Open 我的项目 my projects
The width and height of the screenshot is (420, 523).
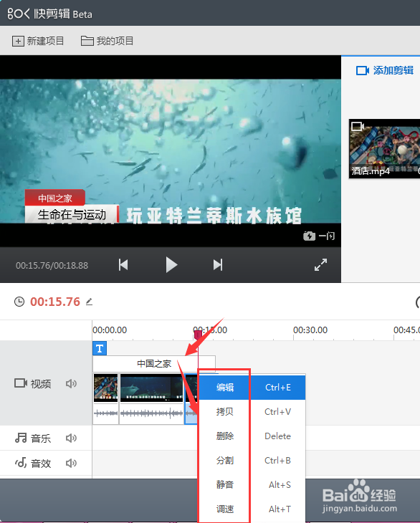click(107, 41)
